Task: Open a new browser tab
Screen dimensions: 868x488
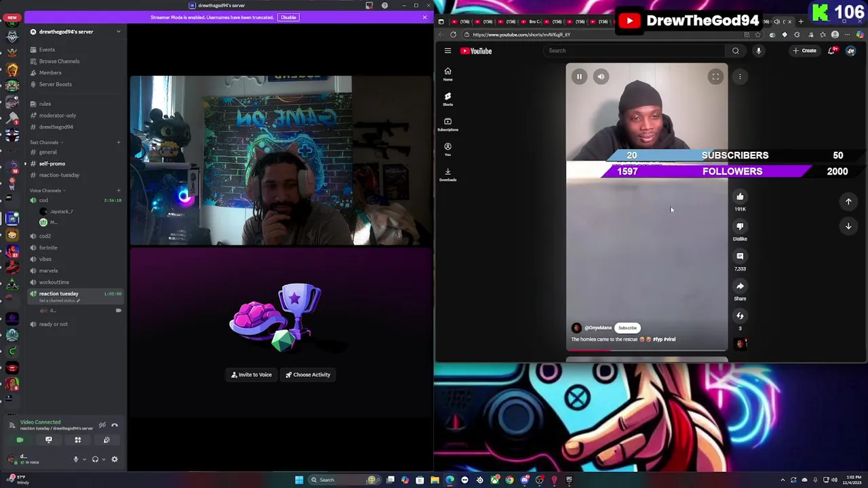Action: click(x=801, y=22)
